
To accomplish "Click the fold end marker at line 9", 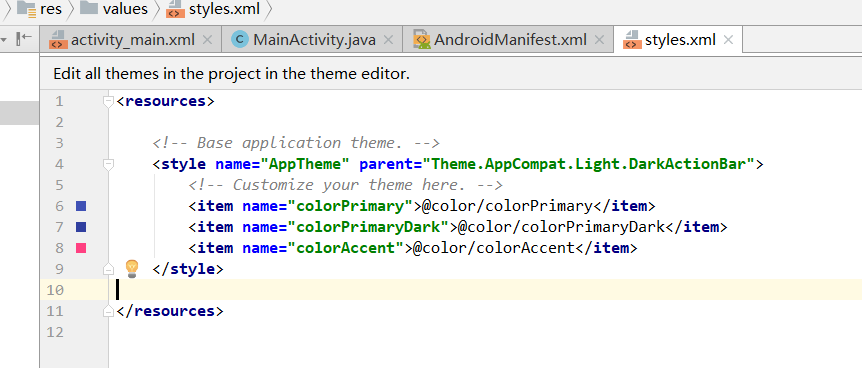I will 109,269.
